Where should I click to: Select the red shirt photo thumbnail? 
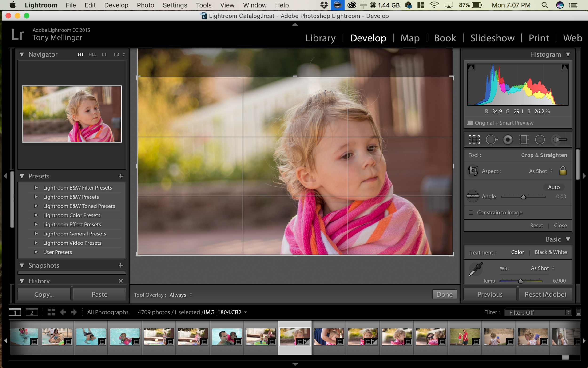click(x=464, y=337)
